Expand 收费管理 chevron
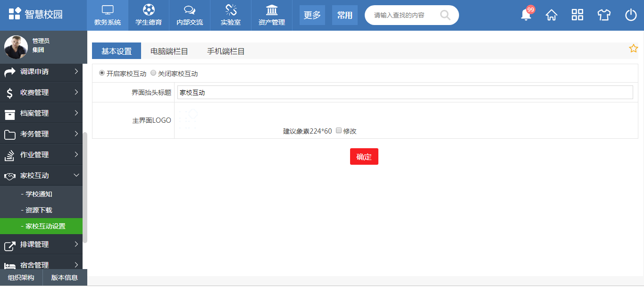 [x=76, y=92]
